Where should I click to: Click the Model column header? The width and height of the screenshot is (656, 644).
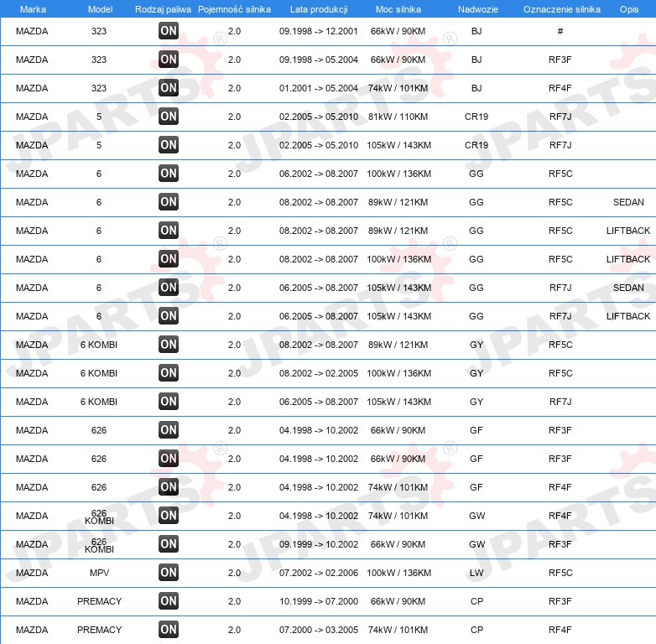coord(100,9)
